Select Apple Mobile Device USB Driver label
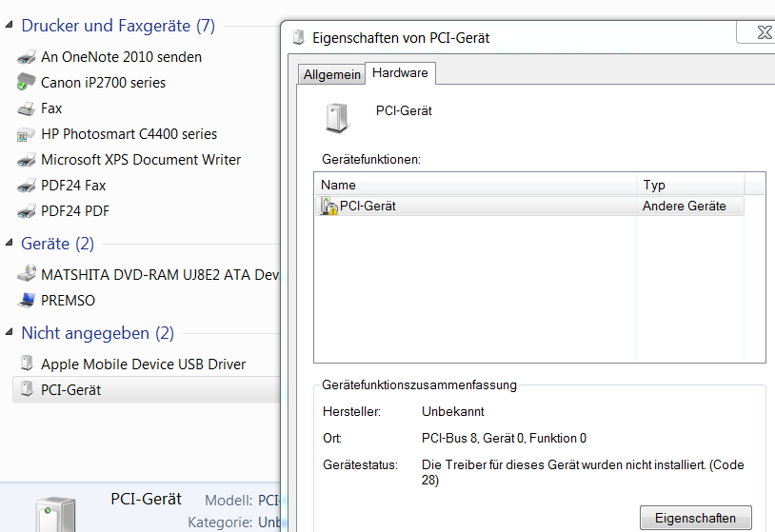 144,365
